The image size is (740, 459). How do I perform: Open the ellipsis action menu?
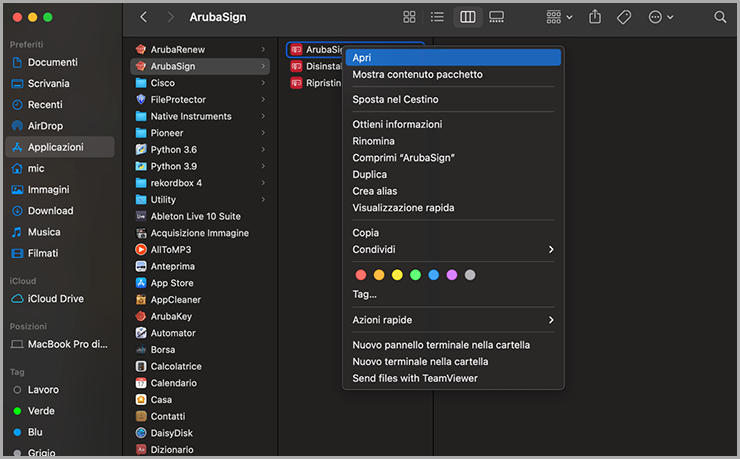coord(660,17)
